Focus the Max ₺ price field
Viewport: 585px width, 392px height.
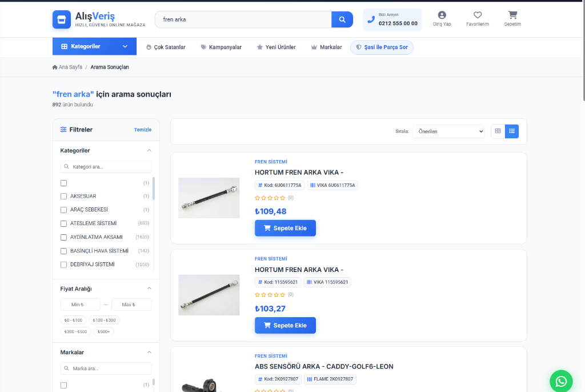pyautogui.click(x=131, y=305)
